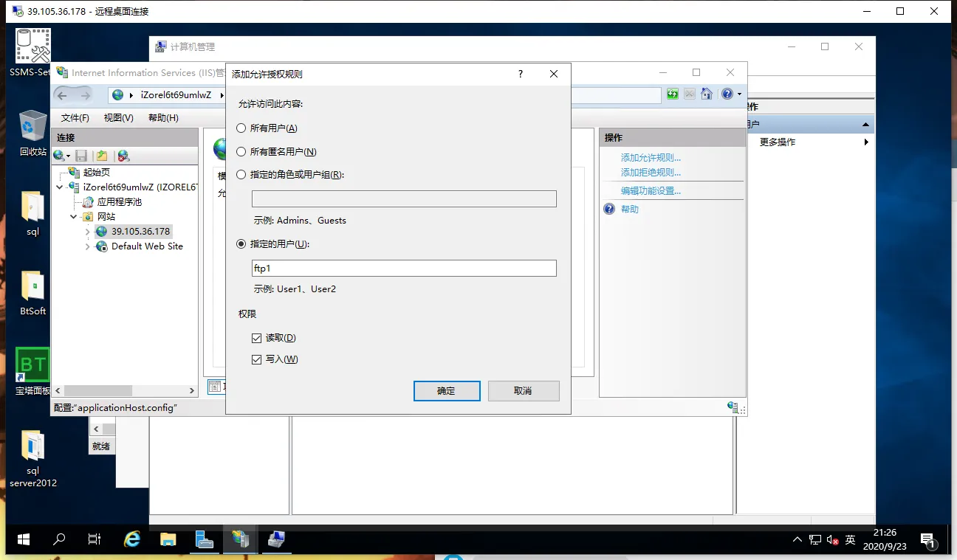The image size is (957, 560).
Task: Click the home icon in IIS toolbar
Action: point(707,94)
